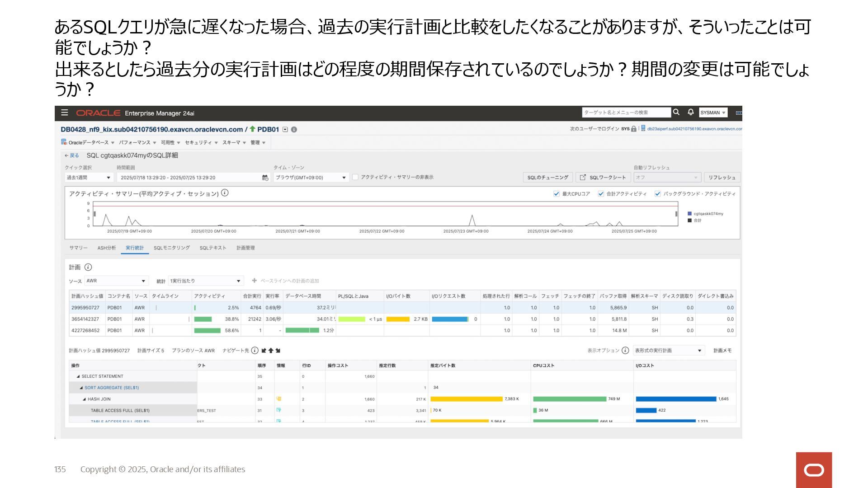
Task: Click the plus icon for baseline plan add
Action: tap(255, 281)
